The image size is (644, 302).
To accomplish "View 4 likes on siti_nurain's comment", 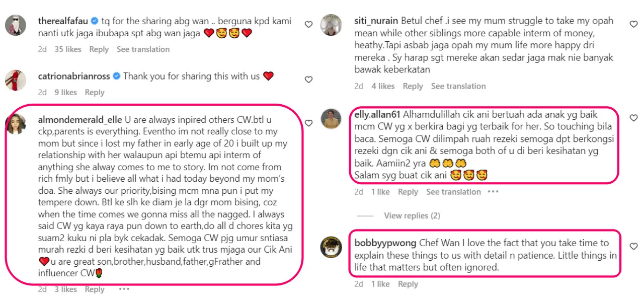I will [383, 86].
